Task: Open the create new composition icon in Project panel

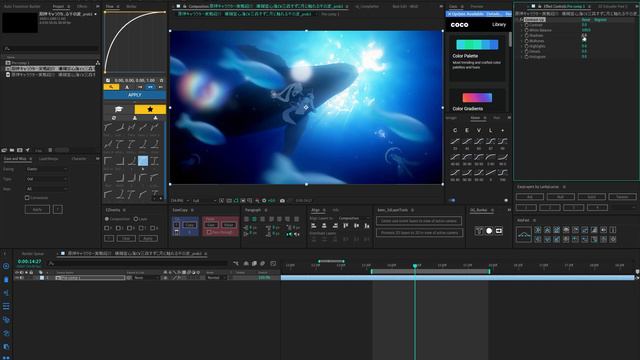Action: (20, 150)
